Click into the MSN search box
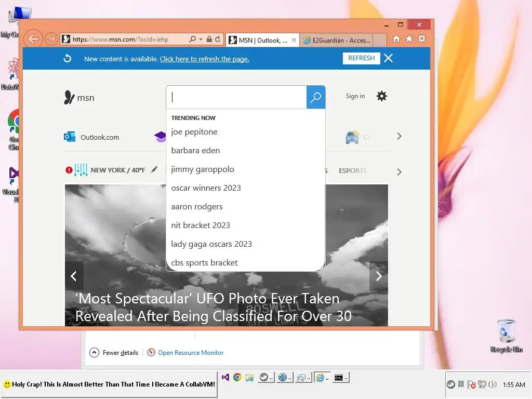Viewport: 532px width, 399px height. tap(236, 97)
